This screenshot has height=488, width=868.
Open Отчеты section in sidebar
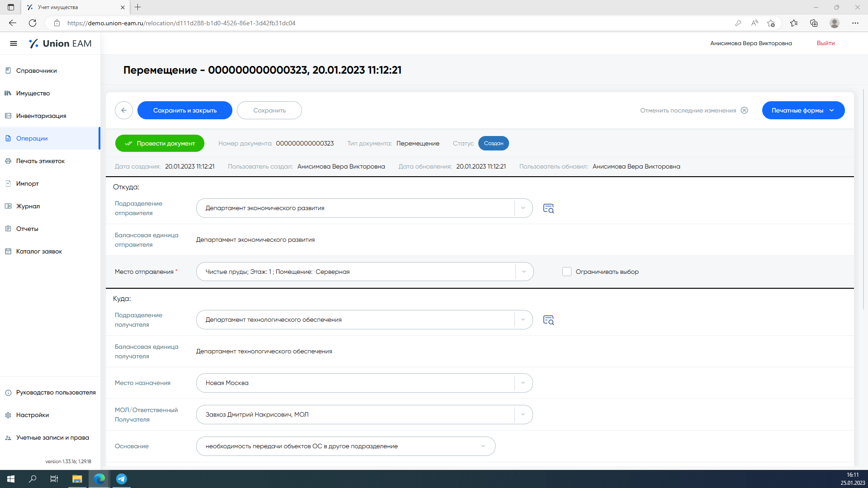(x=50, y=229)
